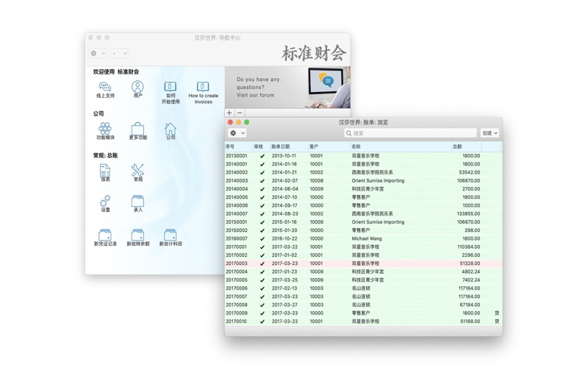
Task: Click the 用户 user icon
Action: [x=137, y=88]
